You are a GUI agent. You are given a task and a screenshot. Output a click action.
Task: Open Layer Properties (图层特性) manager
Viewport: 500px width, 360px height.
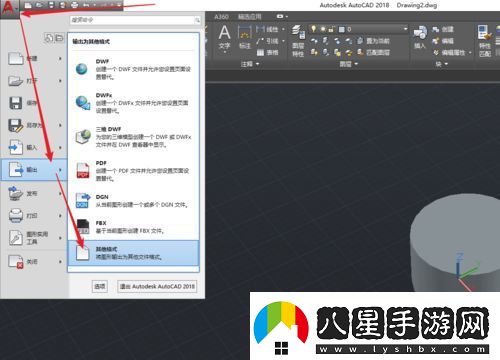298,41
